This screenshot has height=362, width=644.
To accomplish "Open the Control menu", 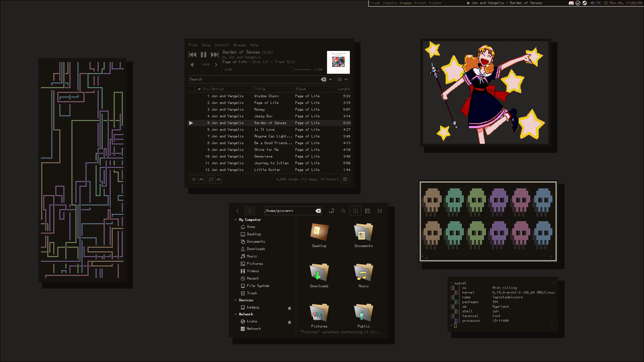I will (222, 45).
